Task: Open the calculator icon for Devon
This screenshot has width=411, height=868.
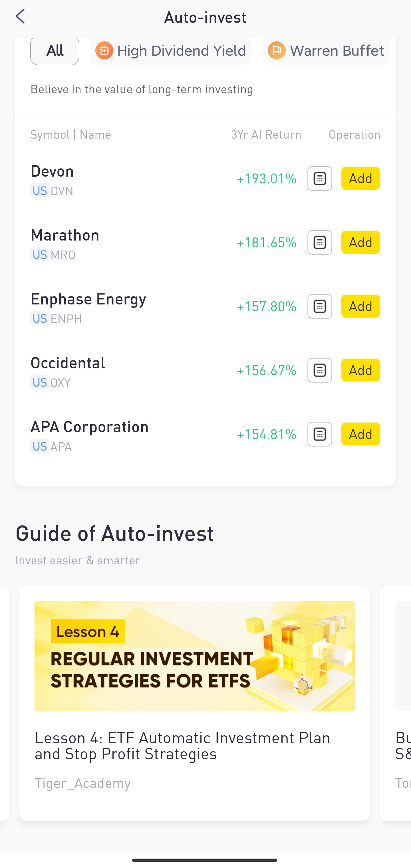Action: pos(319,179)
